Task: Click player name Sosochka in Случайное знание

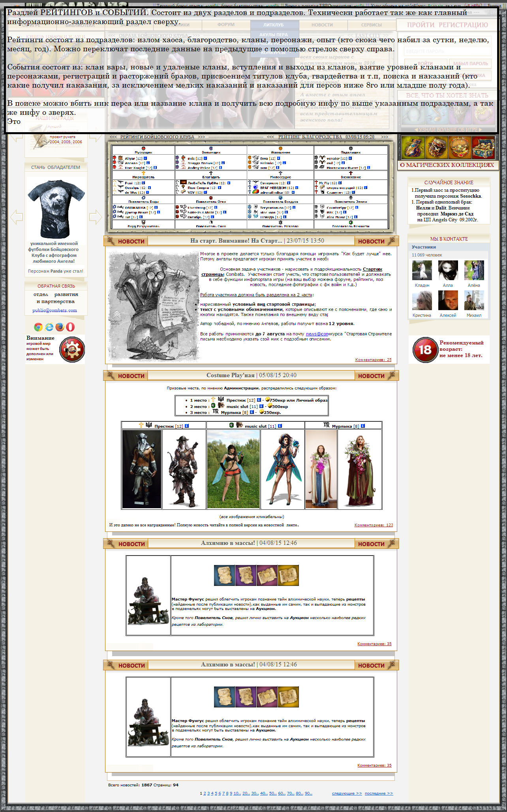Action: tap(470, 196)
